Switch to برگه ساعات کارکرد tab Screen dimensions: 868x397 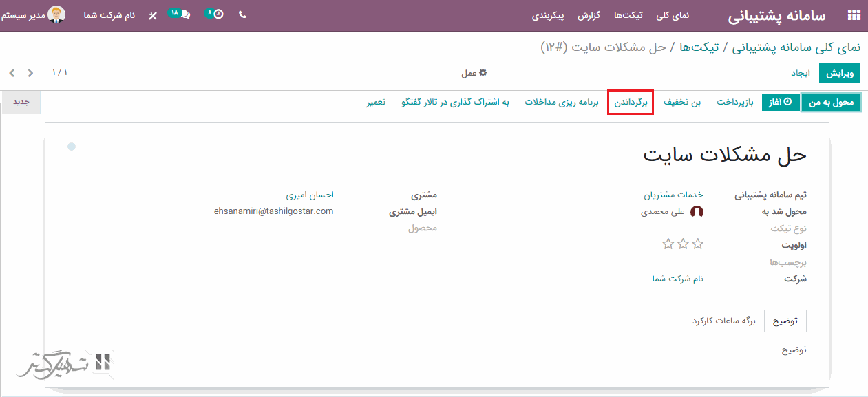coord(723,321)
